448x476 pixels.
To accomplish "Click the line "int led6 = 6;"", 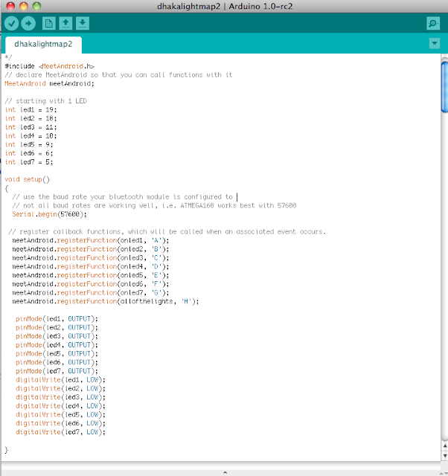I will 29,153.
